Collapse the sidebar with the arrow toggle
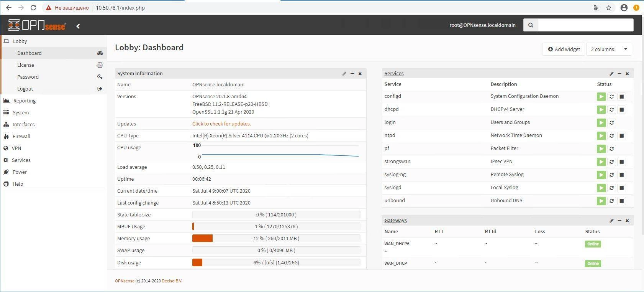Image resolution: width=644 pixels, height=292 pixels. click(78, 26)
